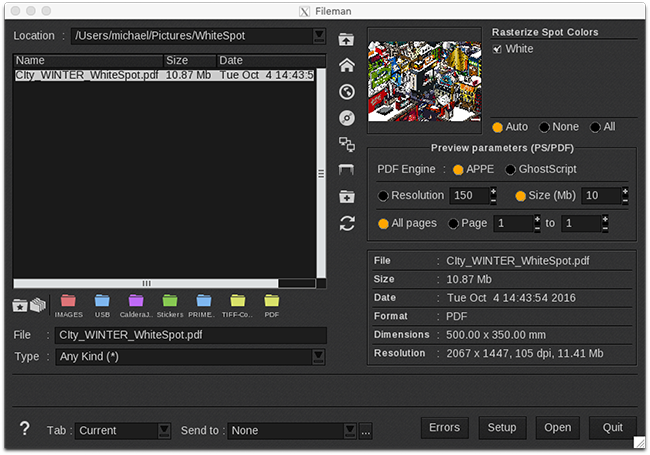Screen dimensions: 650x455
Task: Click the parent folder up-arrow icon
Action: click(347, 39)
